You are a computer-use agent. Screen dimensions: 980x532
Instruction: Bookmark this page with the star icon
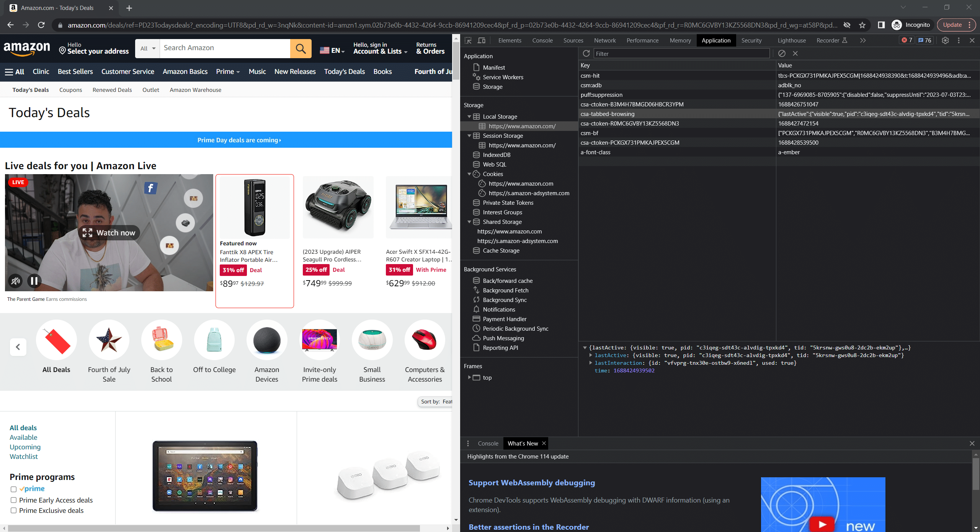click(862, 25)
